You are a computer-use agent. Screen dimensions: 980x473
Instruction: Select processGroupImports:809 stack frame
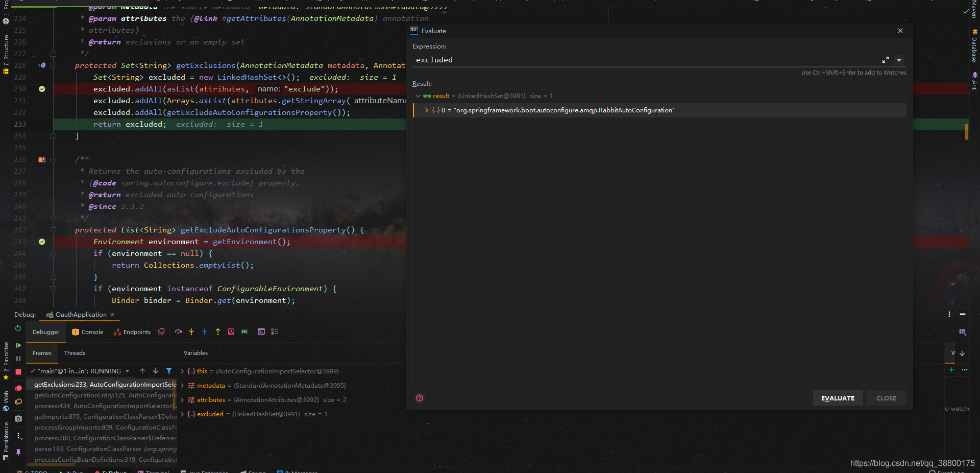tap(102, 428)
